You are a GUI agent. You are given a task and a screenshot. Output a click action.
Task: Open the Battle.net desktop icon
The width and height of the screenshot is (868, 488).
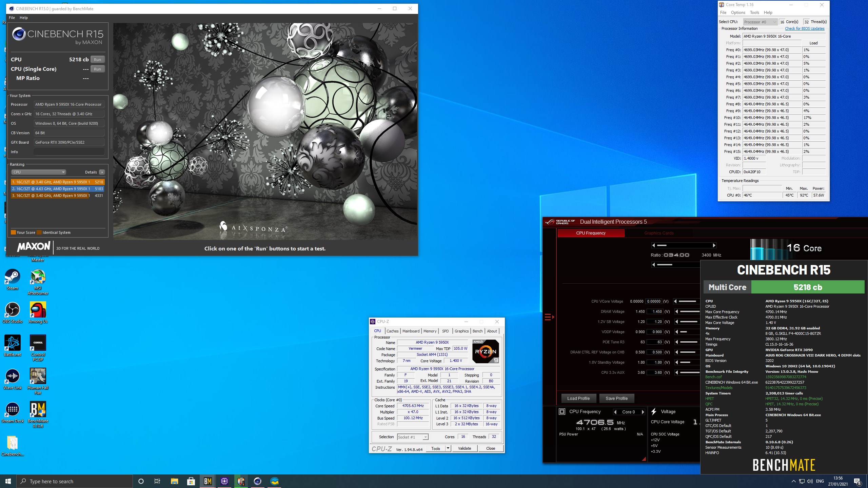pyautogui.click(x=12, y=346)
